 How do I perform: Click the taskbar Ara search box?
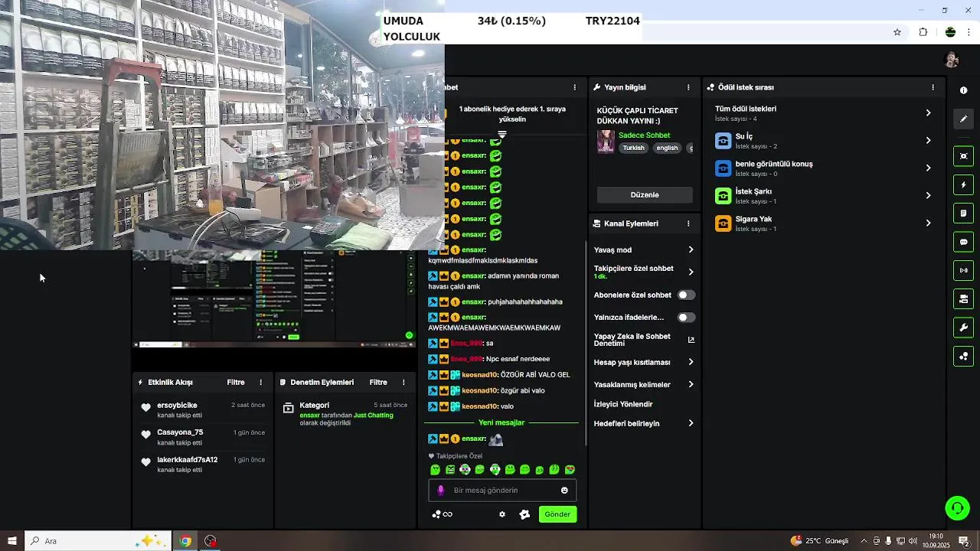(x=97, y=541)
